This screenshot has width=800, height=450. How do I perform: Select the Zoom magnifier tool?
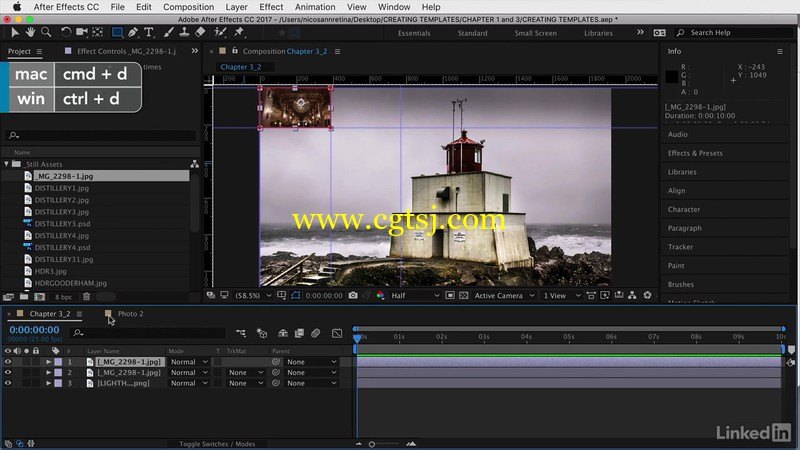(x=46, y=33)
